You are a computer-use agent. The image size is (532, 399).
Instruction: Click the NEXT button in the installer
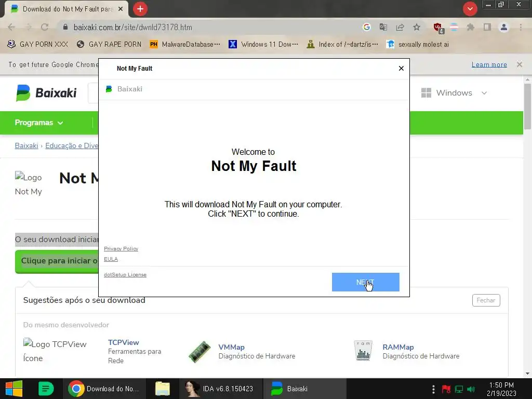(x=365, y=282)
